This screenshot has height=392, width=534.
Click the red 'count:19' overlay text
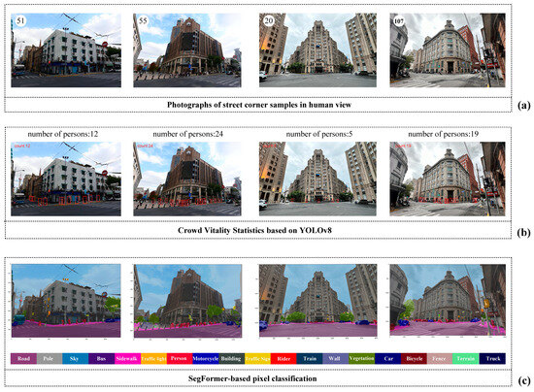pos(403,146)
